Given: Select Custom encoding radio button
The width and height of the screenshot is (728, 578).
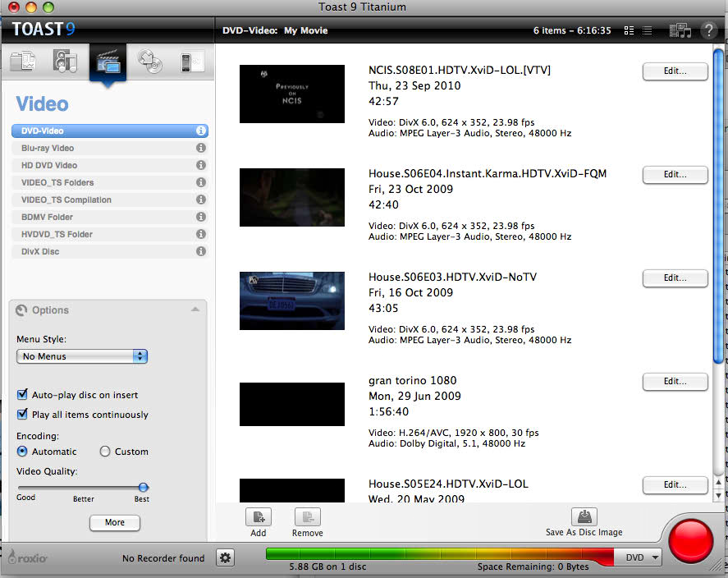Looking at the screenshot, I should click(x=105, y=452).
